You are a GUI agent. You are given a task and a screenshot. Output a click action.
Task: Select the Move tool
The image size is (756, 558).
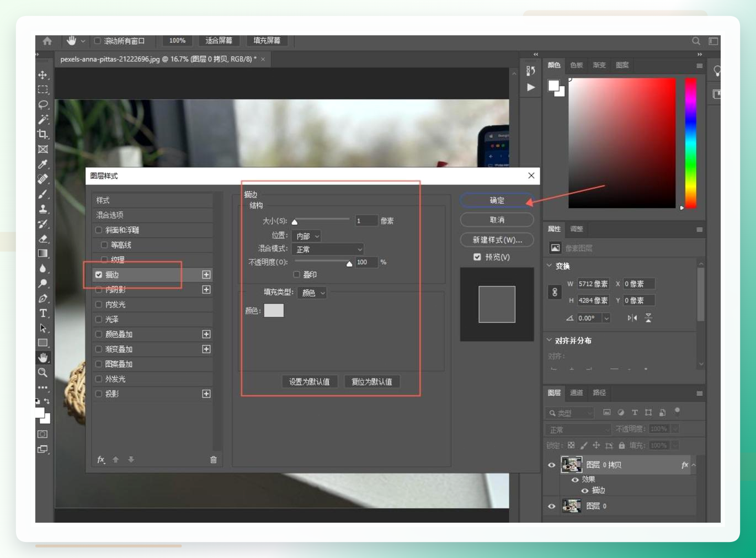42,75
